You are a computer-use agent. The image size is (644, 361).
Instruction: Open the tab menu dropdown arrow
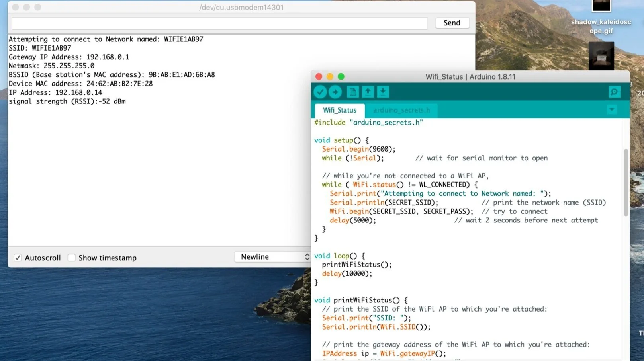pos(612,109)
